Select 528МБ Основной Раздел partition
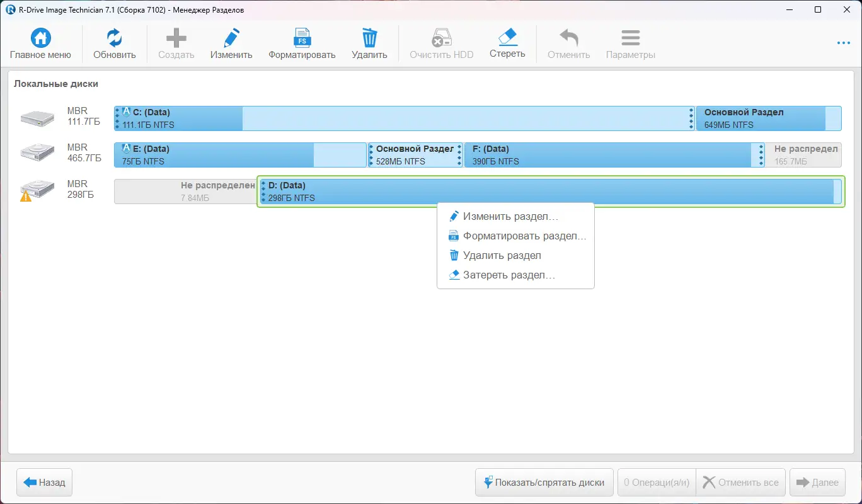 415,155
